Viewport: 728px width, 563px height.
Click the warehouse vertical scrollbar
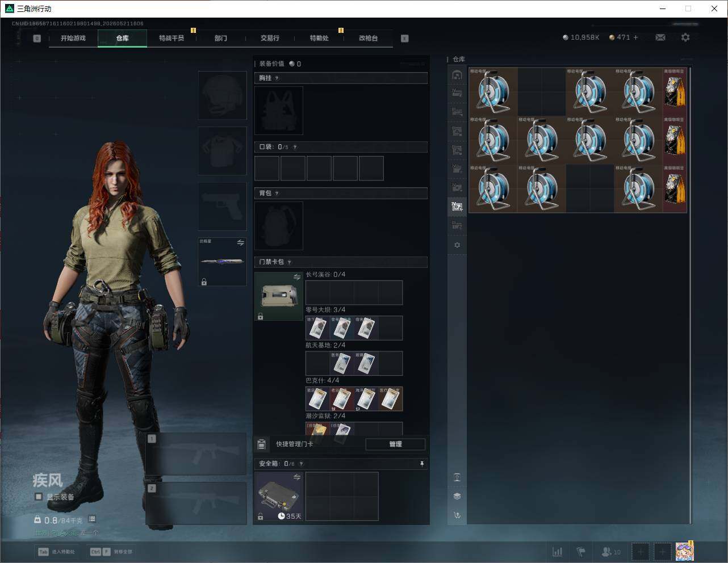(691, 295)
